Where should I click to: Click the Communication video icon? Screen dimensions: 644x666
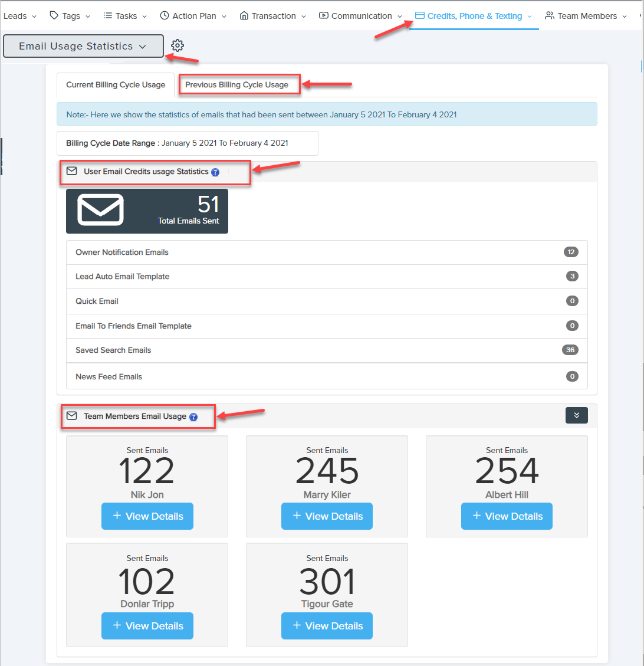point(324,15)
